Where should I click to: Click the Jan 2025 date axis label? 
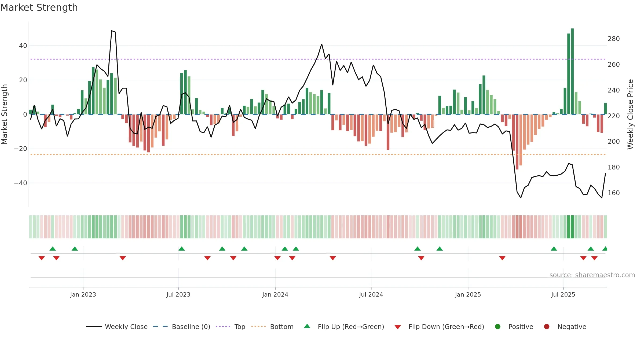coord(468,294)
